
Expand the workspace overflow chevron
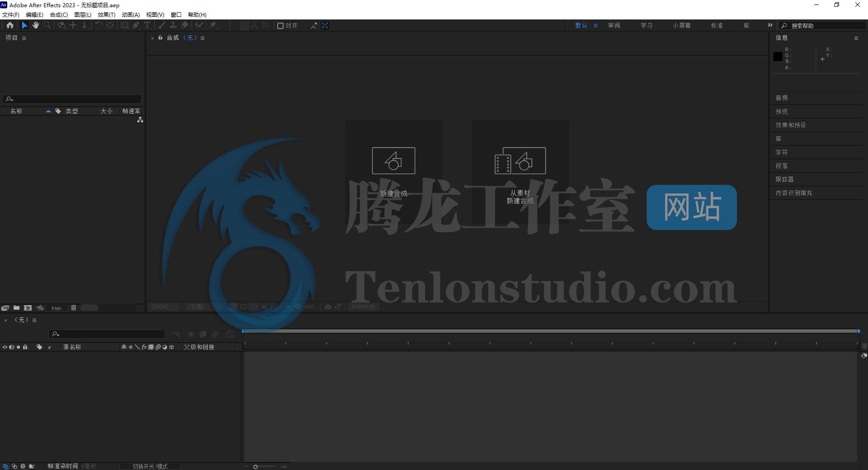[x=770, y=25]
